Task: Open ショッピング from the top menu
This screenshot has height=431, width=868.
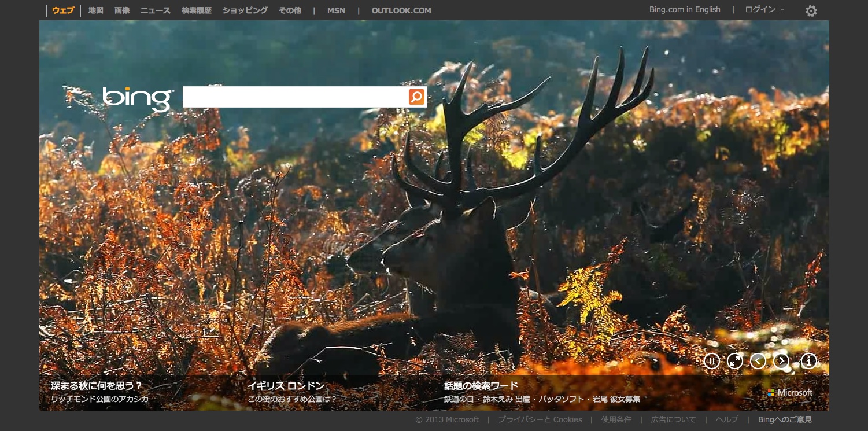Action: pyautogui.click(x=245, y=10)
